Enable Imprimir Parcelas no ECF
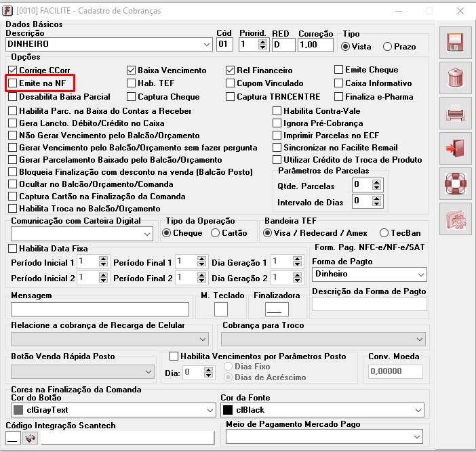Screen dimensions: 476x452 pos(277,136)
